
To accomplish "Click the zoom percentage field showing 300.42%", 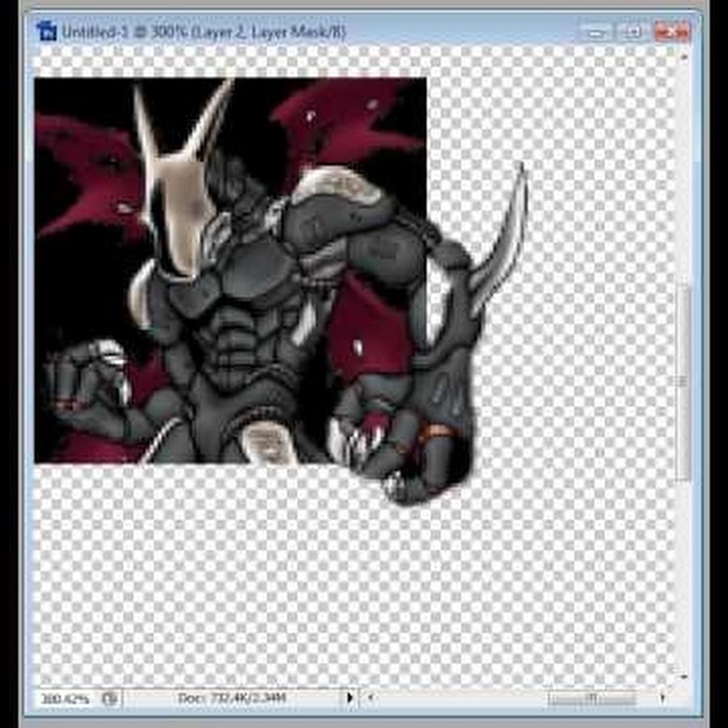I will point(65,697).
